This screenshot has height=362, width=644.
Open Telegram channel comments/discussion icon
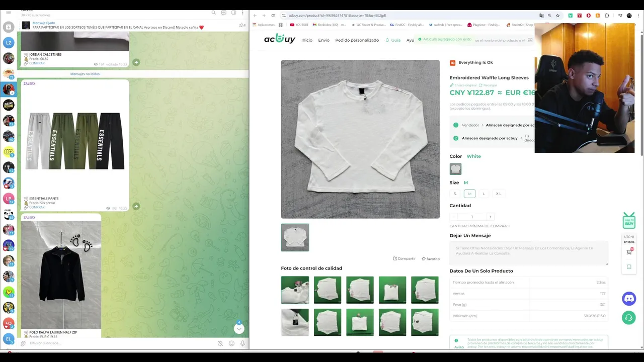click(224, 13)
